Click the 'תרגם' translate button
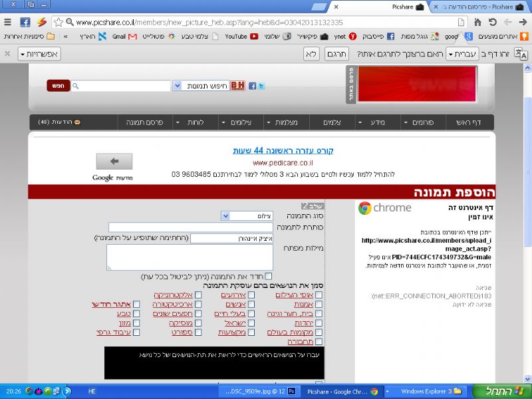Viewport: 532px width, 399px height. point(338,54)
